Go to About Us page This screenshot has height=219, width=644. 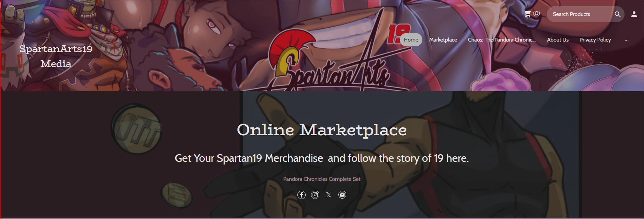(558, 40)
